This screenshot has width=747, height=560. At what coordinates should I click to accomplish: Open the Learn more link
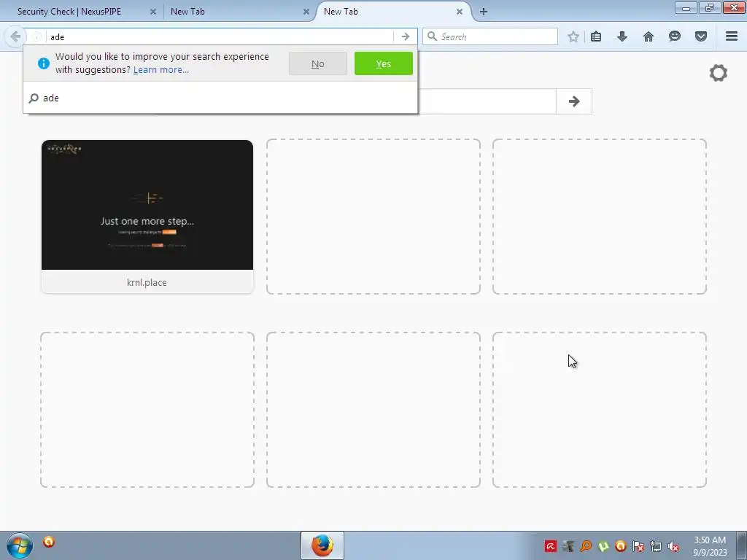161,70
